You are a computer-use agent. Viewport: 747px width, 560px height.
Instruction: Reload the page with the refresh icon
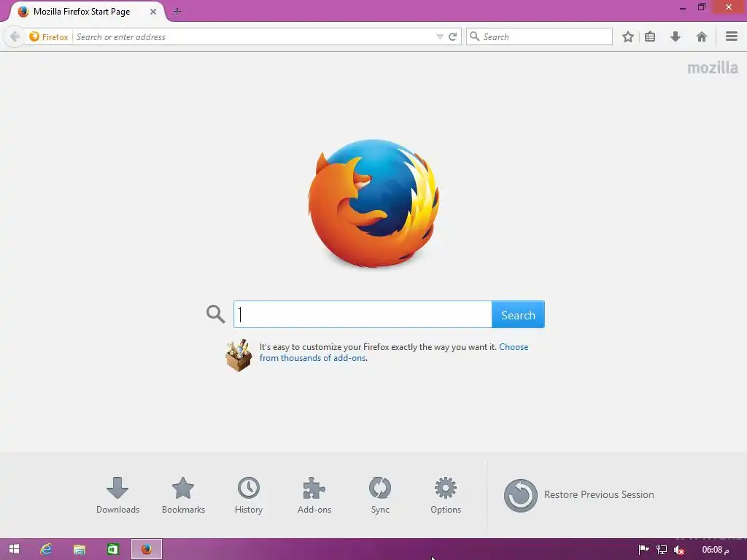pos(452,36)
